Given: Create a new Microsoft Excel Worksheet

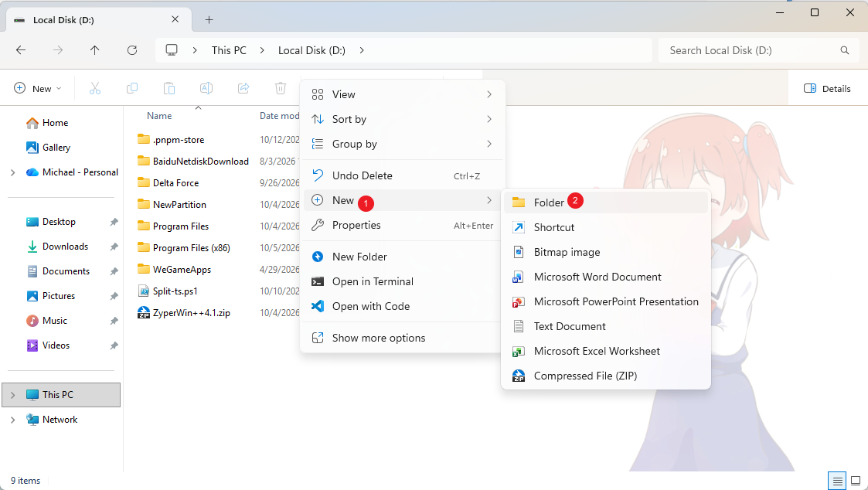Looking at the screenshot, I should click(606, 351).
